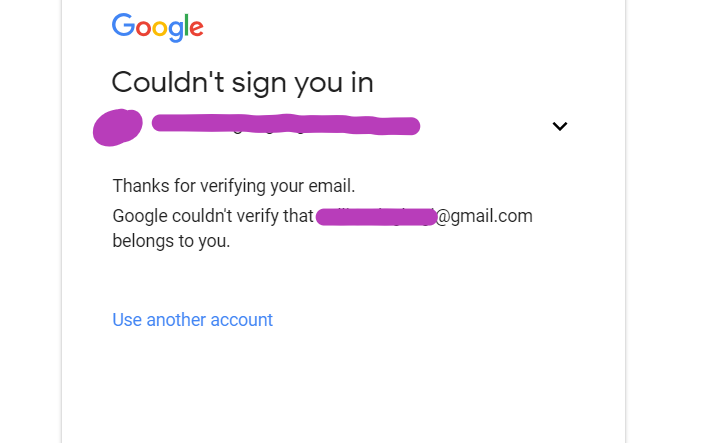Click the lowercase blue g in the Google logo
Image resolution: width=717 pixels, height=443 pixels.
point(176,31)
